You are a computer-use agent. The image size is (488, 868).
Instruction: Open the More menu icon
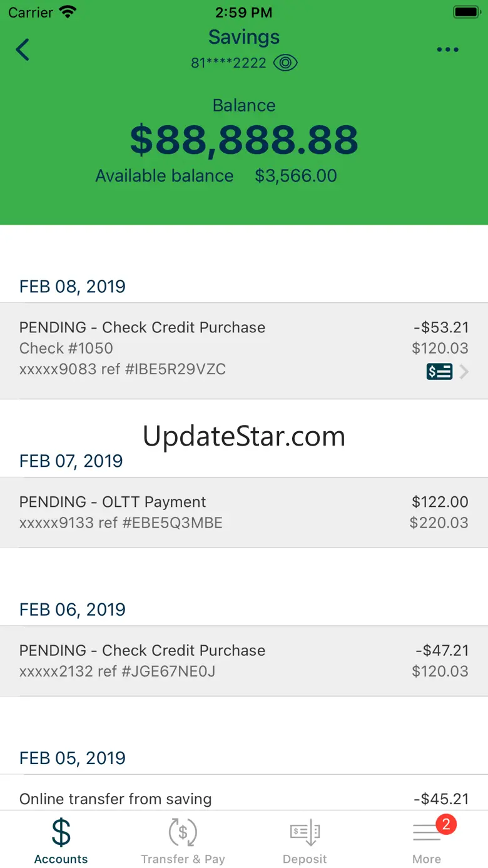coord(426,834)
